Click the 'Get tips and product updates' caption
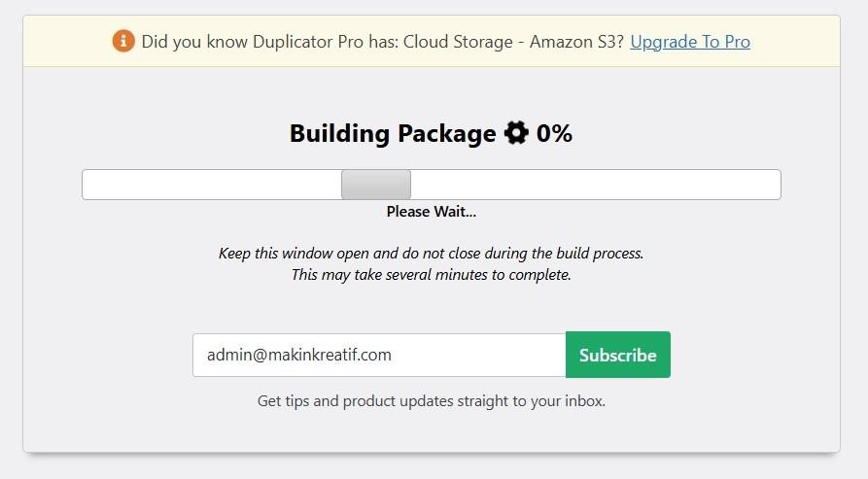Viewport: 868px width, 479px height. click(432, 401)
